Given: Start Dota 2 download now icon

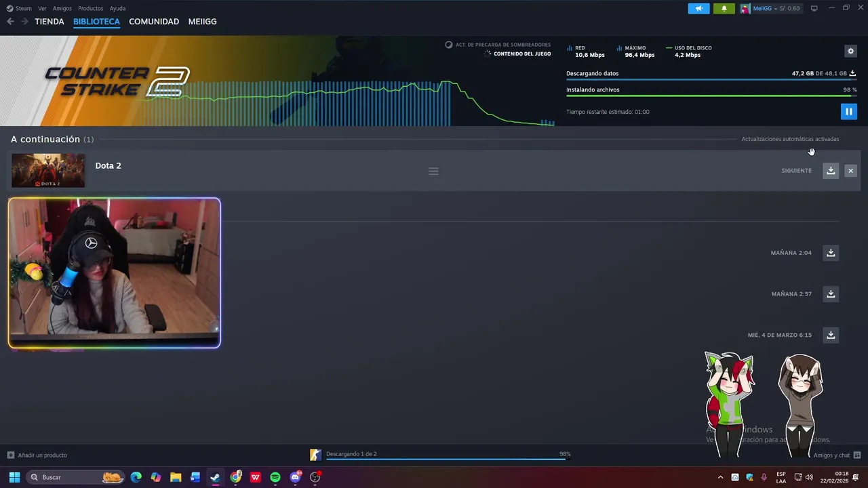Looking at the screenshot, I should [x=831, y=171].
